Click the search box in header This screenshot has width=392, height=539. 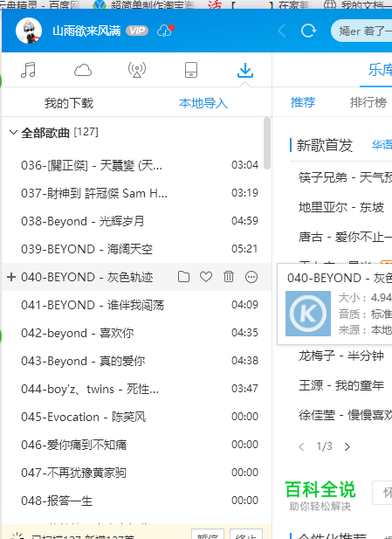coord(361,31)
